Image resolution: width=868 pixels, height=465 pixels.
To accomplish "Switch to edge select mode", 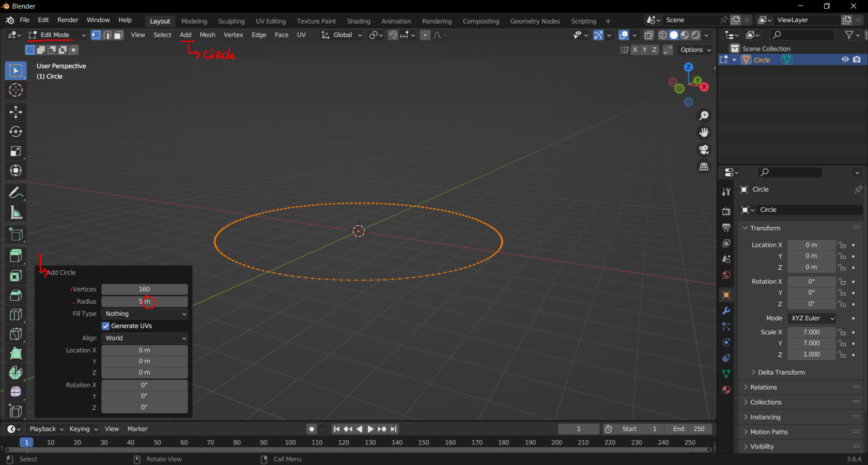I will click(107, 35).
